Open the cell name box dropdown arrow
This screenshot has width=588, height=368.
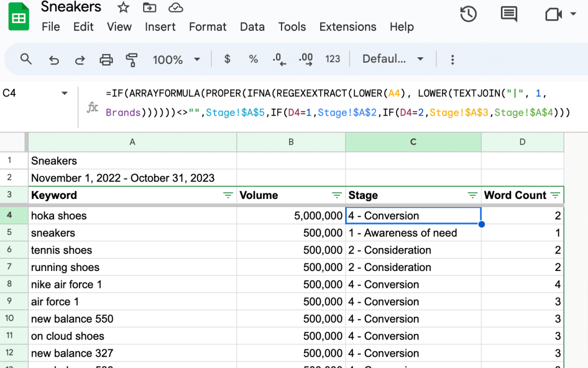coord(65,93)
